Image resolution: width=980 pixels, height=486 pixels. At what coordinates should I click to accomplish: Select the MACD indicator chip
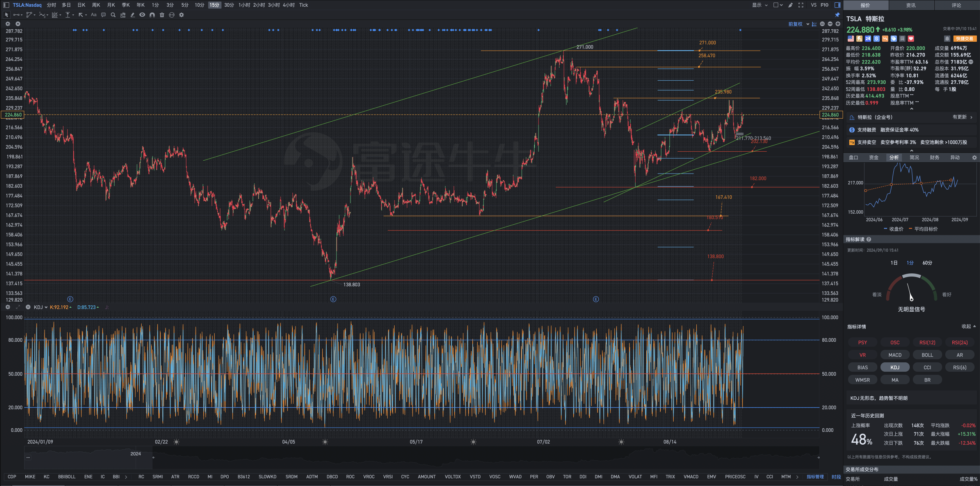[895, 355]
